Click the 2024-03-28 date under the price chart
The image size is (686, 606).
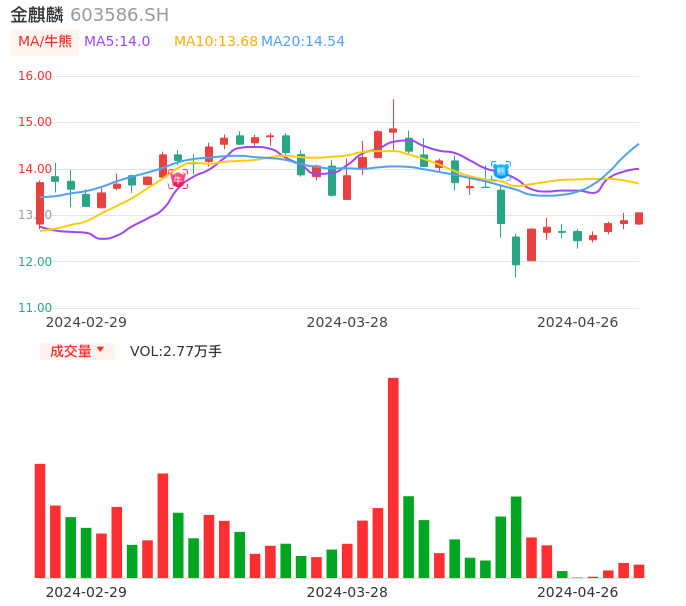click(347, 322)
